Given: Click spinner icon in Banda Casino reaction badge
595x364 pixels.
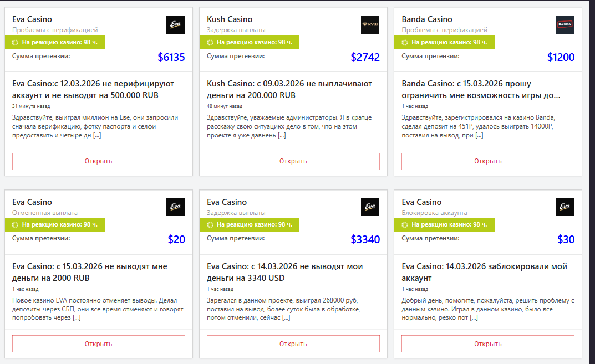Looking at the screenshot, I should (x=405, y=42).
